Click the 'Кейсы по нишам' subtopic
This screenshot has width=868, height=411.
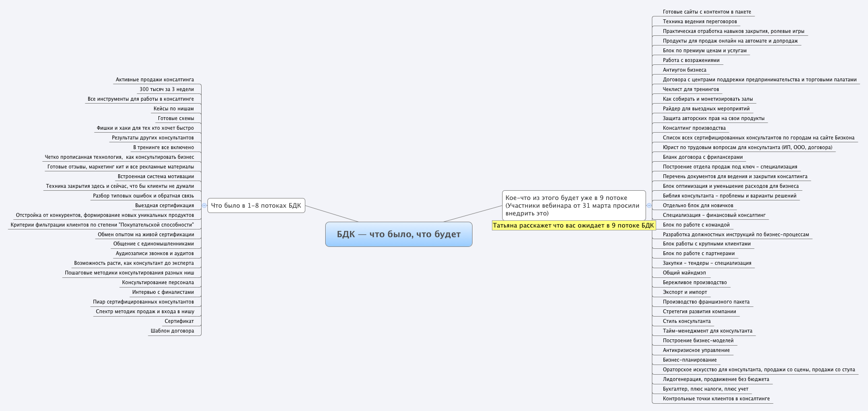(x=174, y=109)
